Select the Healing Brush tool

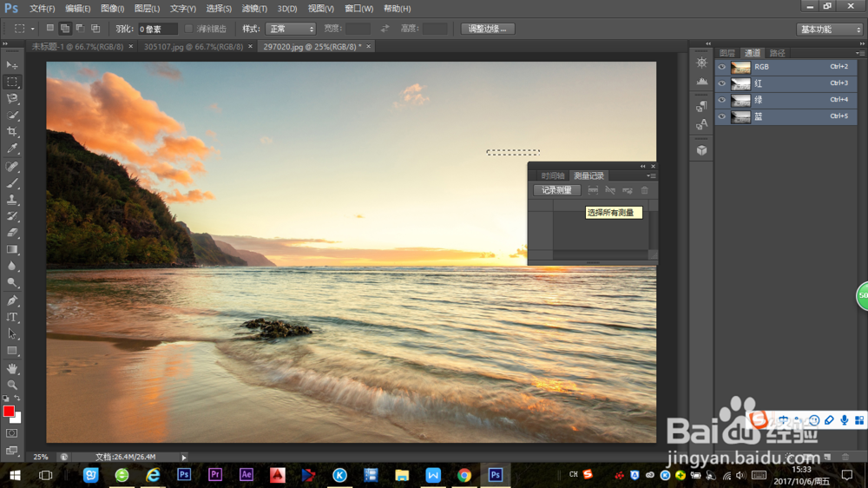11,166
